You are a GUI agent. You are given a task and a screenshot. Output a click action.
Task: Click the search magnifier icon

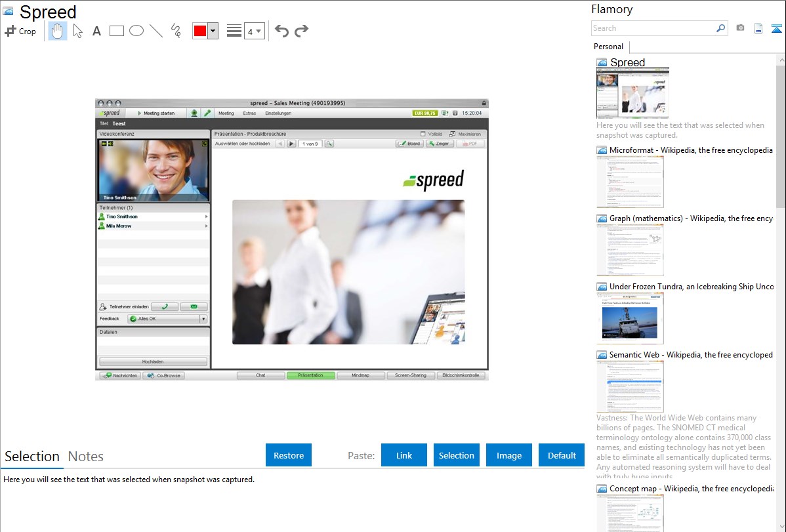pyautogui.click(x=721, y=28)
